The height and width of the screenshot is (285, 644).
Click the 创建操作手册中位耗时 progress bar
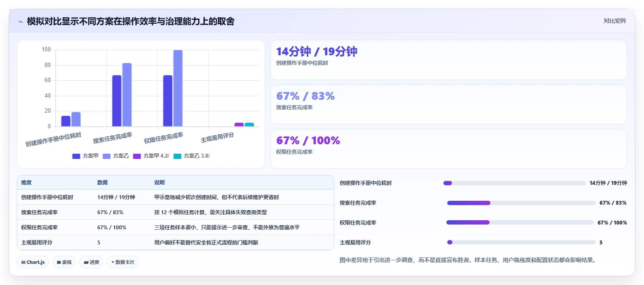[x=515, y=183]
